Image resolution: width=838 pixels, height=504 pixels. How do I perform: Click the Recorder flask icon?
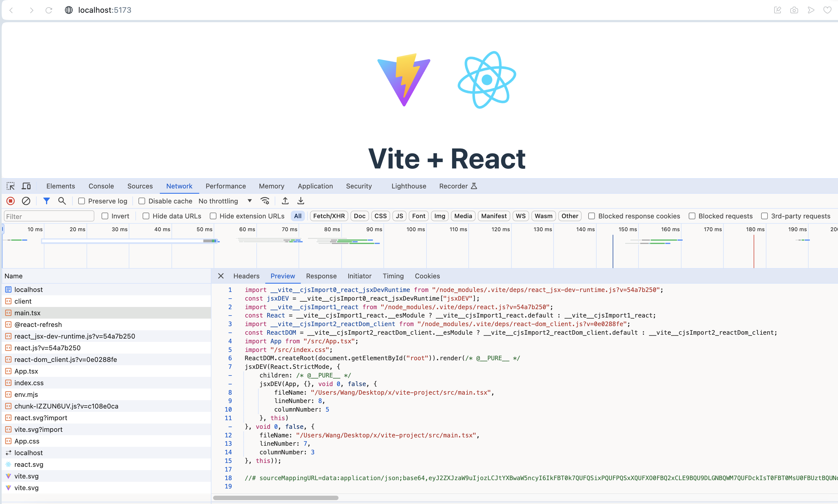[474, 186]
